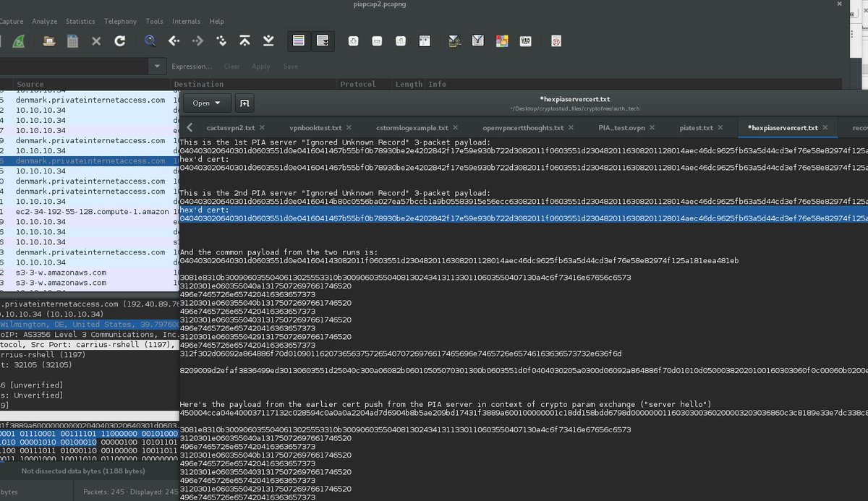The image size is (868, 501).
Task: Switch to openvpncertthoughts.txt tab
Action: pyautogui.click(x=523, y=128)
